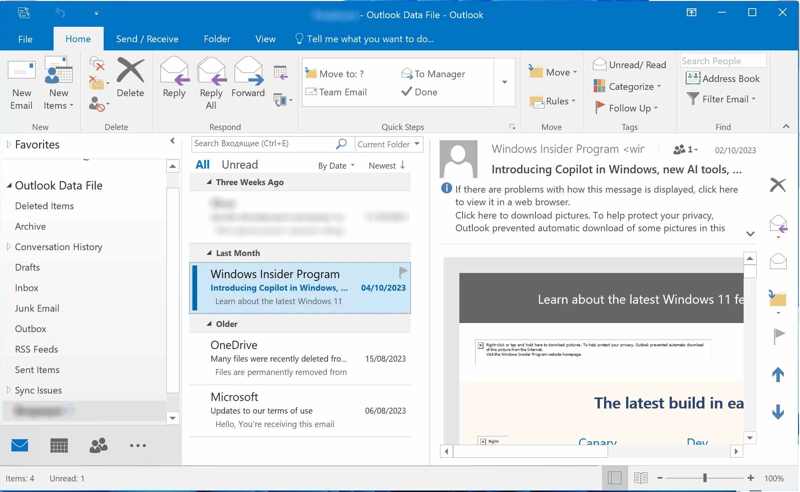Click the Meeting reply icon
This screenshot has width=800, height=492.
point(281,73)
